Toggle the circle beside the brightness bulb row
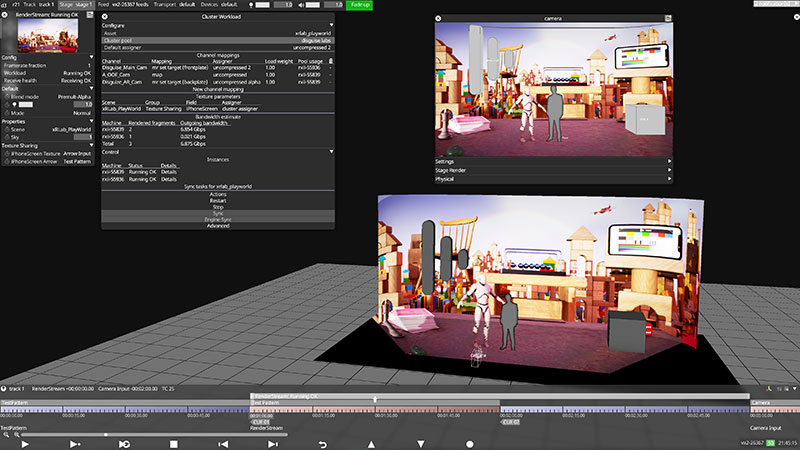The width and height of the screenshot is (800, 450). [7, 105]
